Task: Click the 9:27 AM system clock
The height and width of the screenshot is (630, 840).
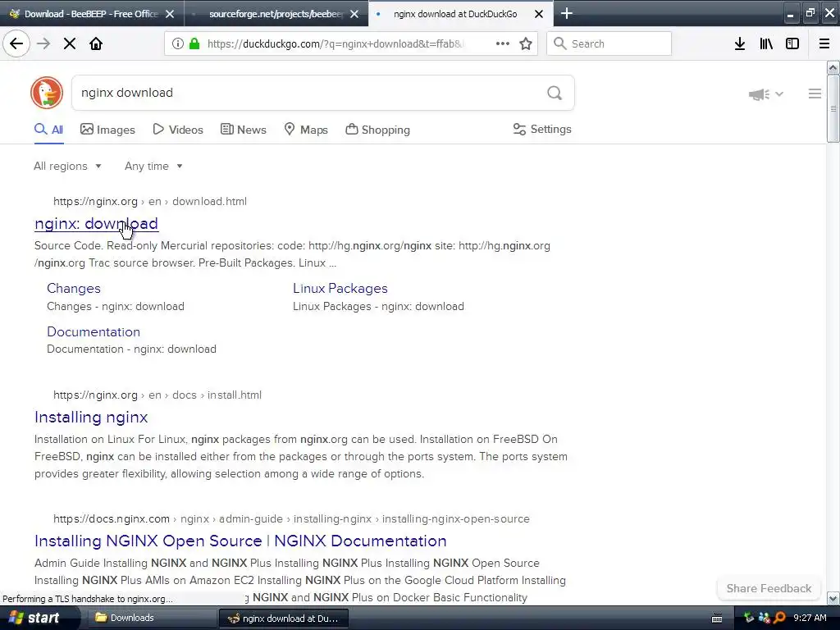Action: (x=810, y=618)
